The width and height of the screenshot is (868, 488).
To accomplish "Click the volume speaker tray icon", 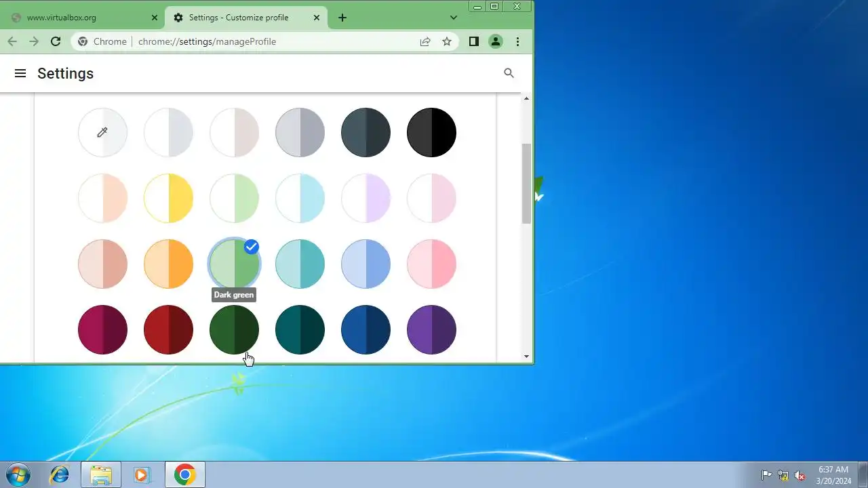I will click(800, 475).
